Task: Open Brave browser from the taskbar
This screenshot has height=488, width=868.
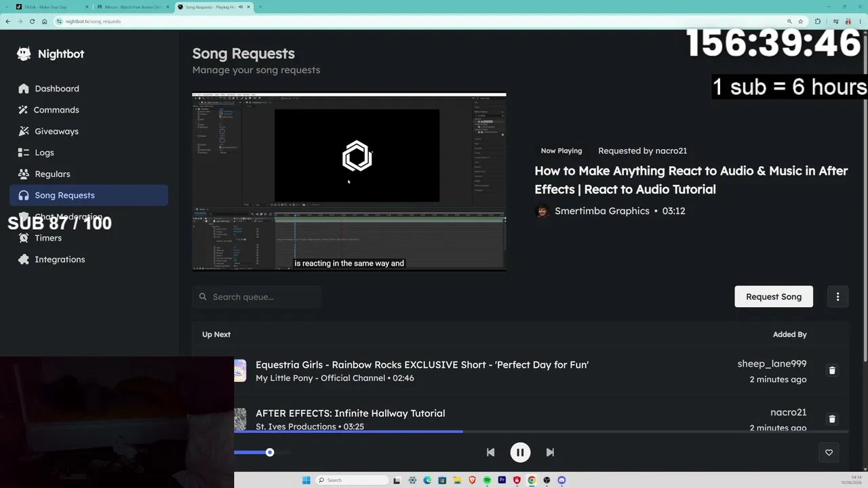Action: 472,480
